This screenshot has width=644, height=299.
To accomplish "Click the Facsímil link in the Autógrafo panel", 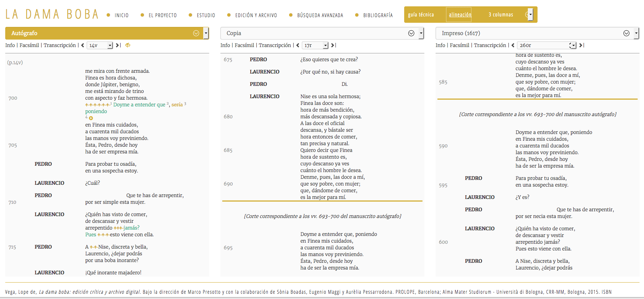I will click(x=29, y=45).
